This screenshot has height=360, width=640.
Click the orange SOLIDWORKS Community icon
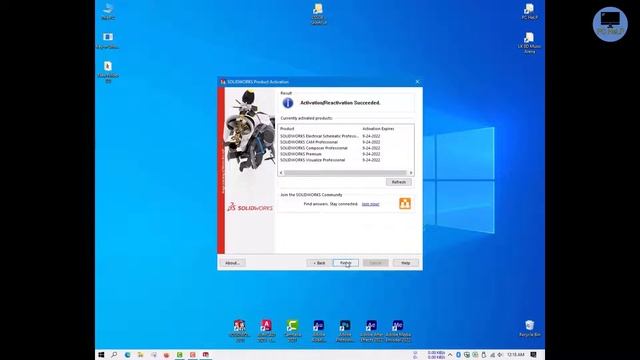click(x=405, y=204)
